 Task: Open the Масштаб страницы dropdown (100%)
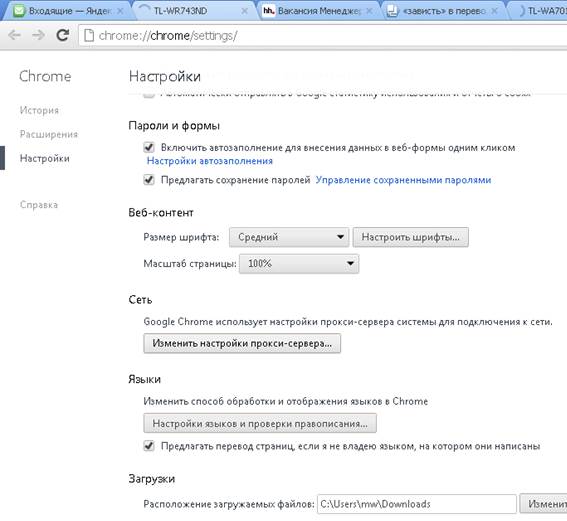tap(299, 264)
